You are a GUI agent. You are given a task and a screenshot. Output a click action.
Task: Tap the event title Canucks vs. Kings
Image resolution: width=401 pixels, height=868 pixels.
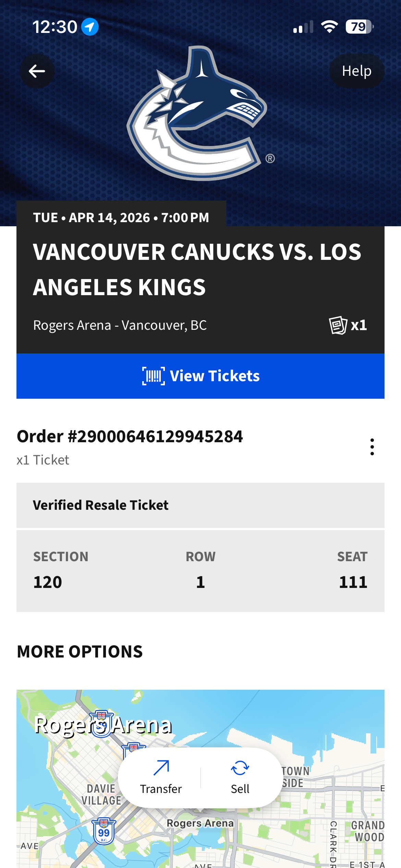[197, 269]
